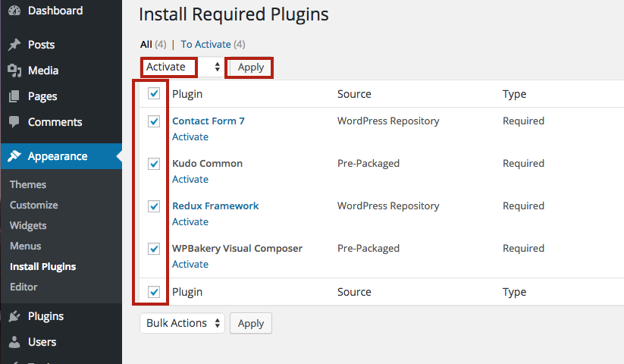
Task: Click WordPress Repository in Contact Form 7 row
Action: (x=388, y=121)
